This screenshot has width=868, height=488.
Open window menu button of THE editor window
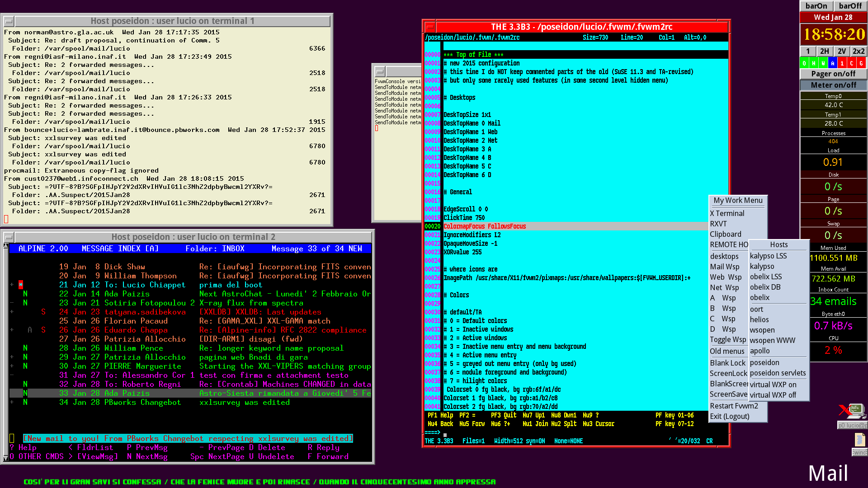[430, 27]
